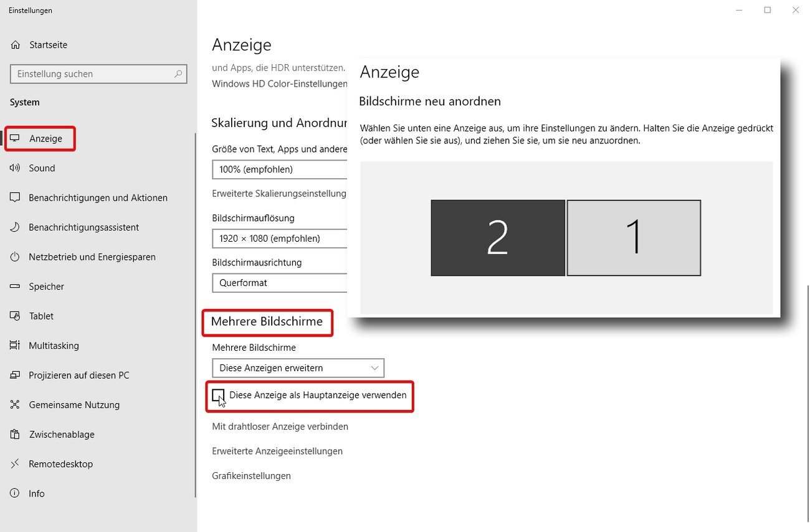
Task: Open Tablet settings from sidebar
Action: pyautogui.click(x=15, y=316)
